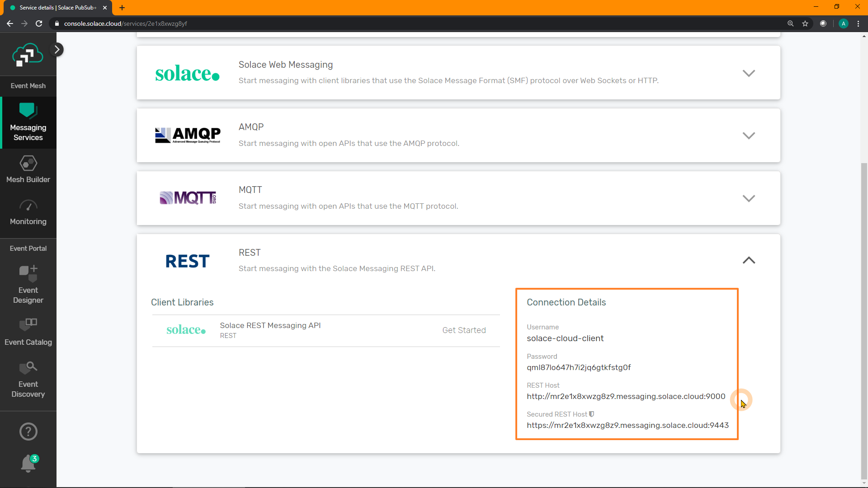This screenshot has height=488, width=868.
Task: Expand the sidebar navigation arrow
Action: point(57,49)
